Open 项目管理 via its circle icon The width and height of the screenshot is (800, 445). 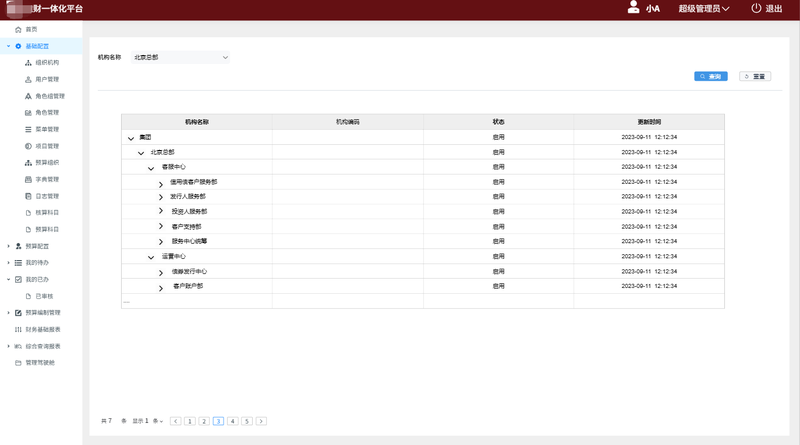tap(28, 146)
